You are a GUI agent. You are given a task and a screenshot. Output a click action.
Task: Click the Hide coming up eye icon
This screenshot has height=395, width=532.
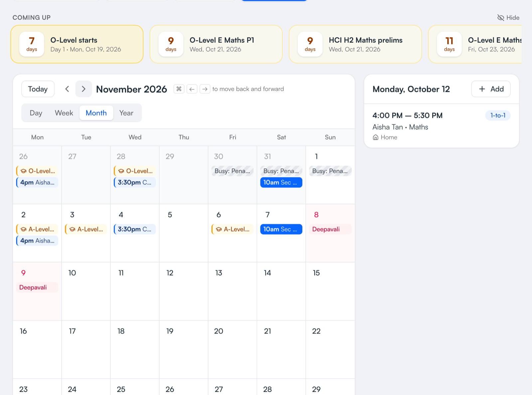[x=500, y=18]
